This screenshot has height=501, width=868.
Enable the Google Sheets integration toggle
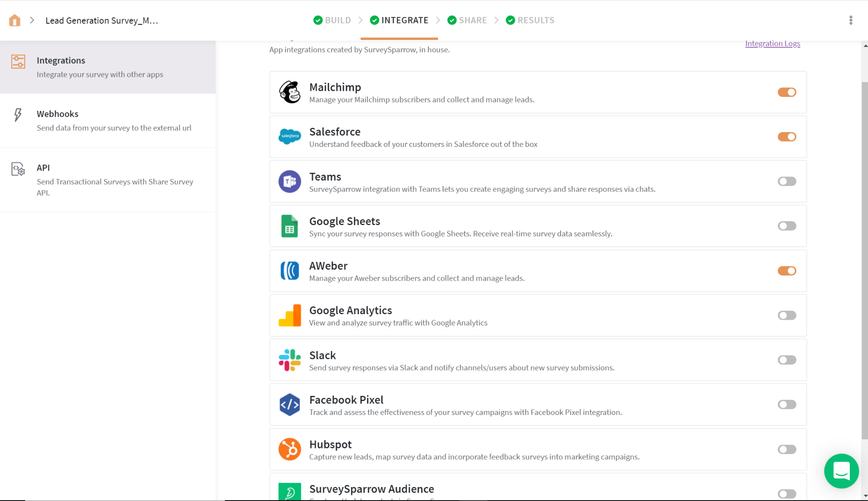[786, 226]
